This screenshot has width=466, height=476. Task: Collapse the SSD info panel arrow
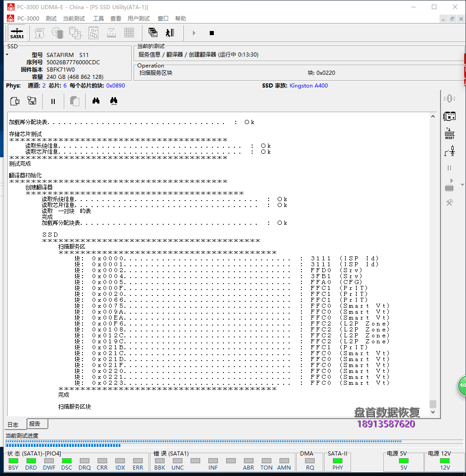[7, 55]
